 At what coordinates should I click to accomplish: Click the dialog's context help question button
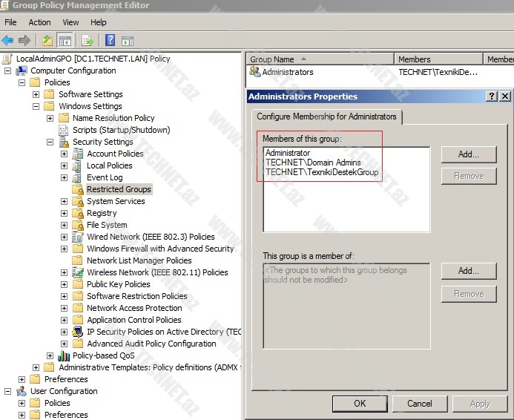pos(492,96)
